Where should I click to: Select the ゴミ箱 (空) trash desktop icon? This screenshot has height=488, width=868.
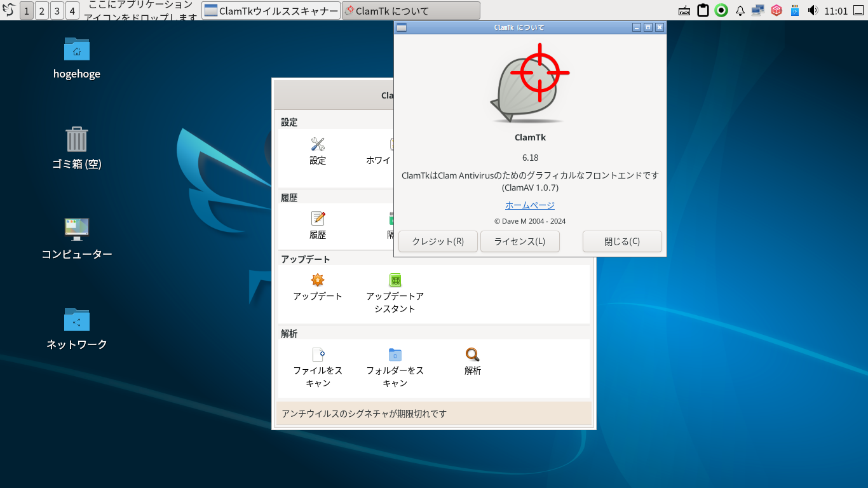(x=77, y=139)
